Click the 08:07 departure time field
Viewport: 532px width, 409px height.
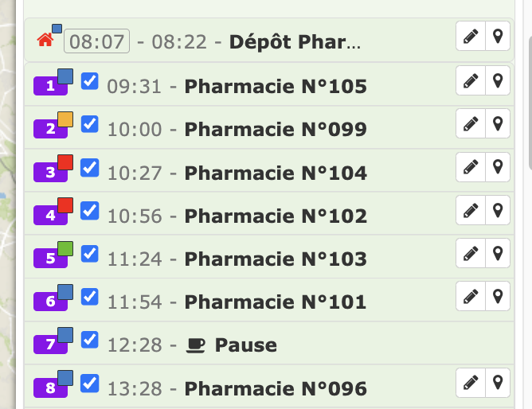coord(96,42)
